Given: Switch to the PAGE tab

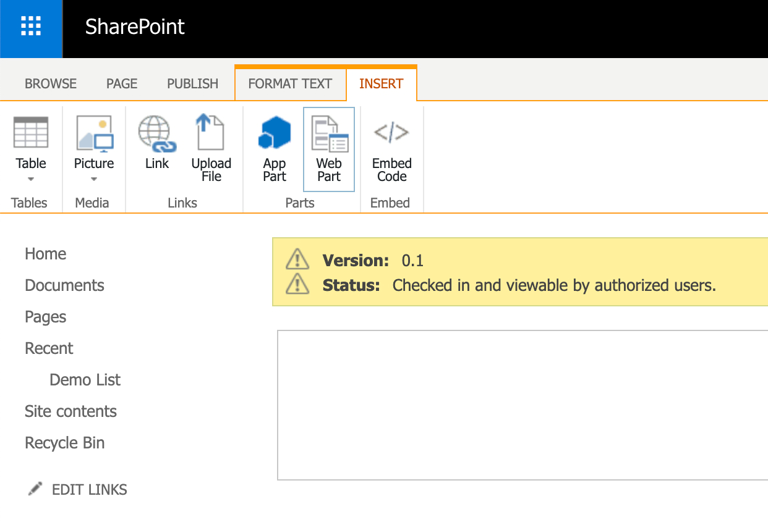Looking at the screenshot, I should coord(122,84).
